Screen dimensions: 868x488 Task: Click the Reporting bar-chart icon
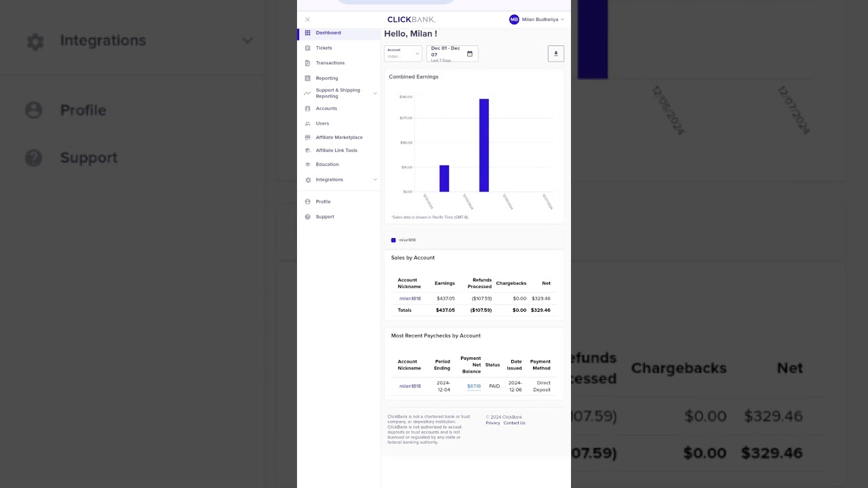click(308, 78)
